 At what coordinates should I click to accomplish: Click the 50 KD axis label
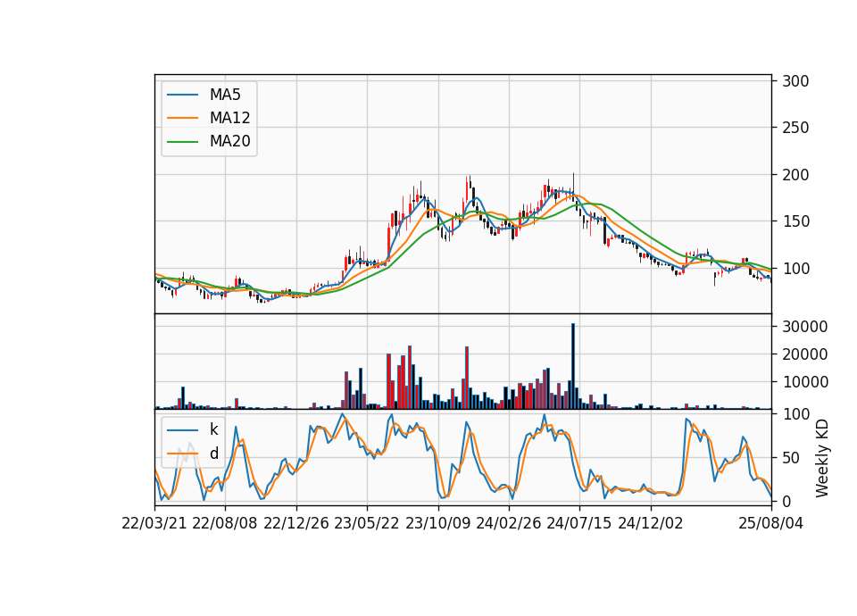(791, 458)
